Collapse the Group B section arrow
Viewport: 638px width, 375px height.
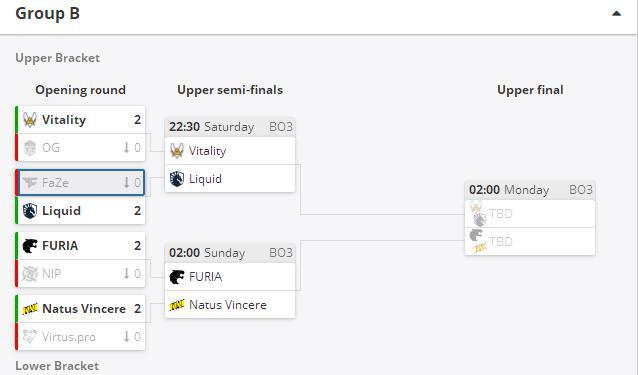coord(616,14)
